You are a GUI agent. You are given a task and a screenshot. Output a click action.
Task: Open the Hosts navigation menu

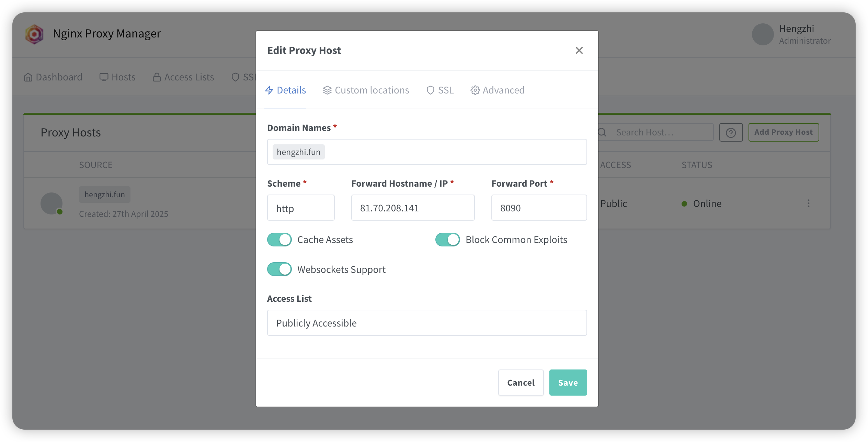click(x=117, y=77)
